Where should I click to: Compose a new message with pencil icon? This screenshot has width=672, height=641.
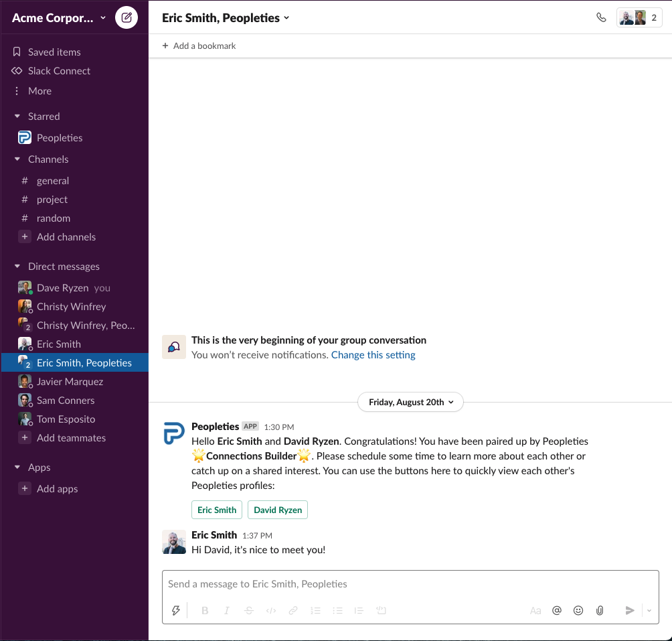click(127, 17)
